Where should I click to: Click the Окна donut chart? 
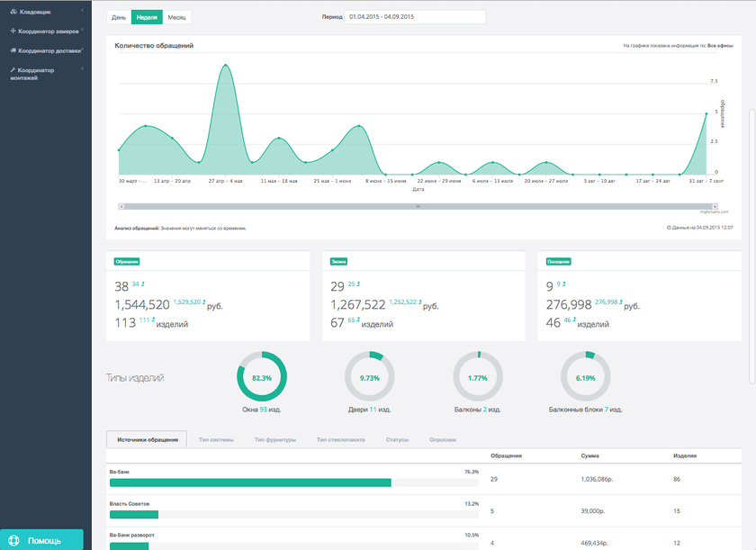tap(261, 378)
